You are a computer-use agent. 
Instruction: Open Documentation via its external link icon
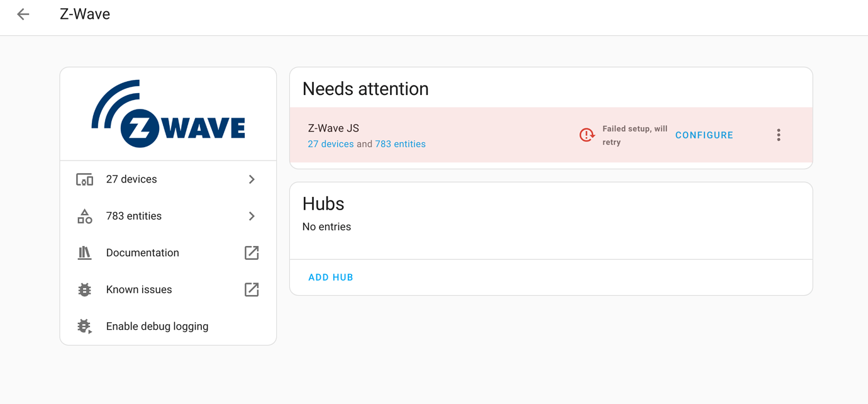251,252
